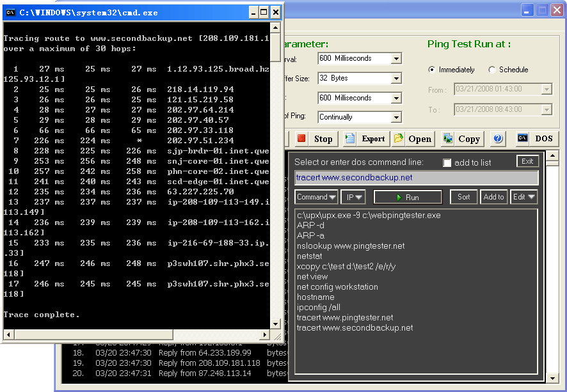The image size is (567, 392).
Task: Click cmd vertical scrollbar thumb
Action: [275, 47]
